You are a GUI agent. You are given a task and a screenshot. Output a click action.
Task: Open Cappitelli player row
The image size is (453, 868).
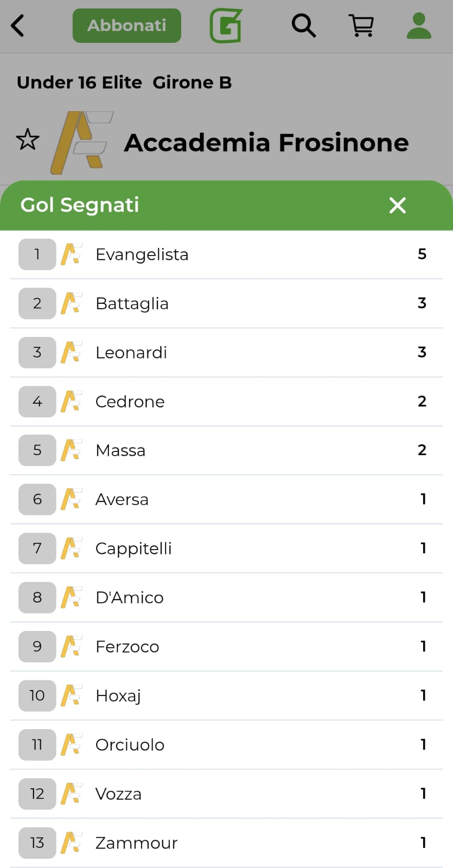133,548
